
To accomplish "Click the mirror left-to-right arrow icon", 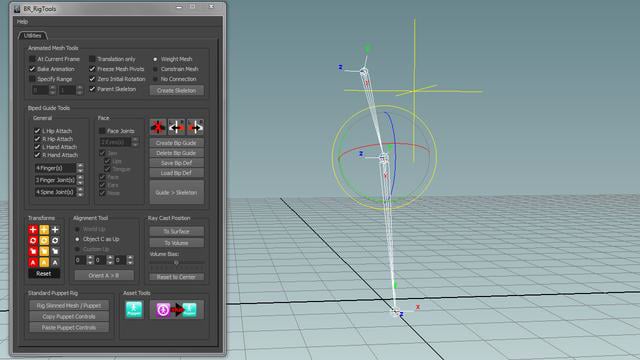I will point(195,127).
